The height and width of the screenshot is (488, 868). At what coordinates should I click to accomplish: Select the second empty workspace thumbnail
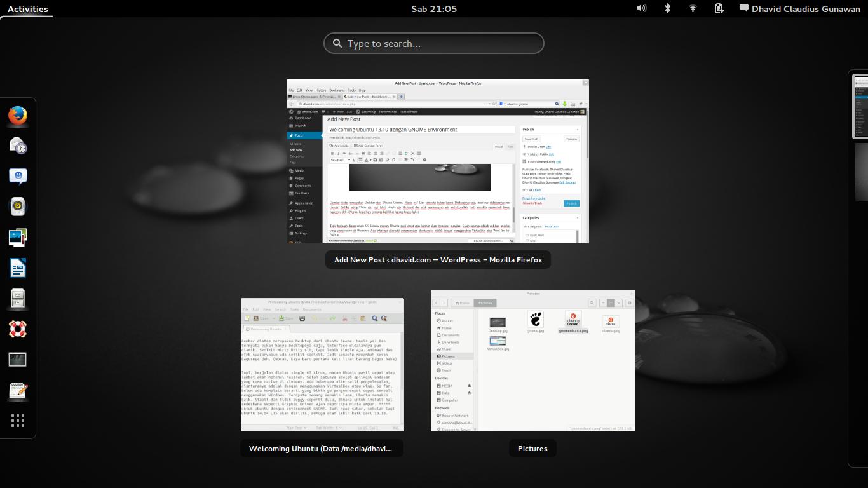[862, 172]
